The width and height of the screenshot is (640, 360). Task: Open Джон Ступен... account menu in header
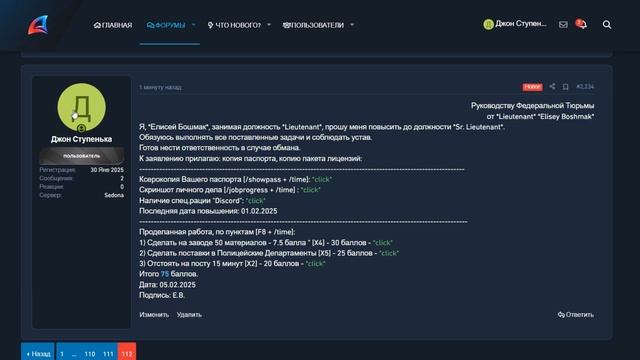coord(515,24)
